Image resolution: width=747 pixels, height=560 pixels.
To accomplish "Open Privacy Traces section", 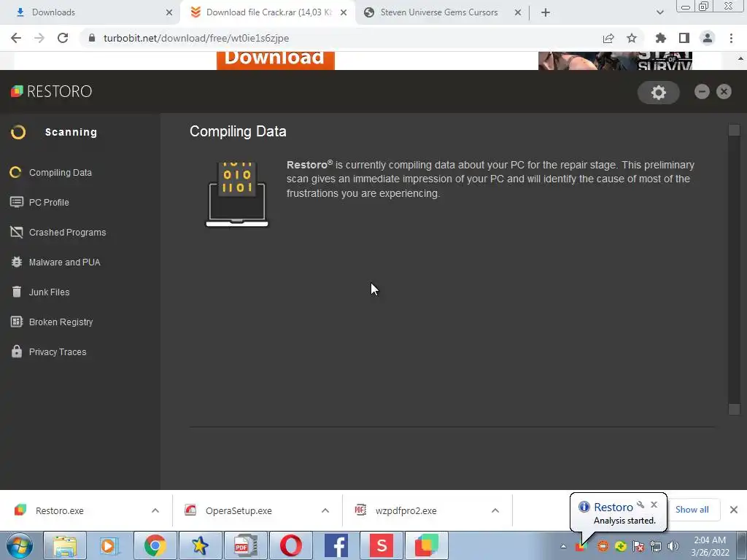I will pyautogui.click(x=48, y=352).
